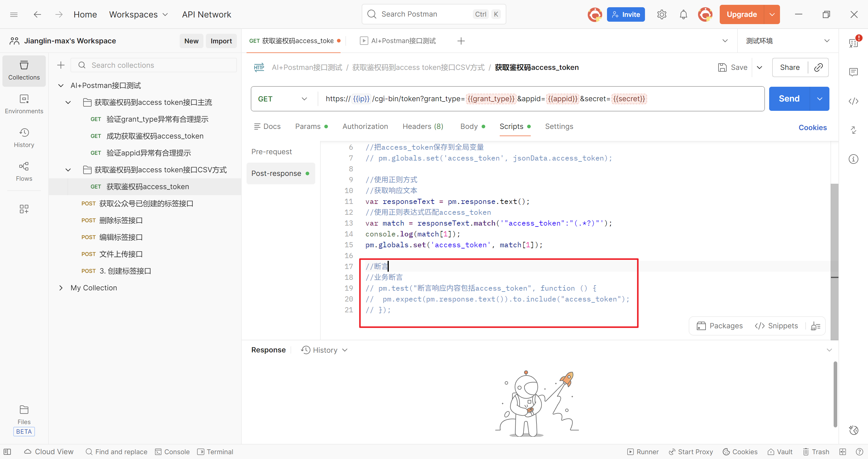
Task: Open the configure sidebar apps grid icon
Action: point(24,209)
